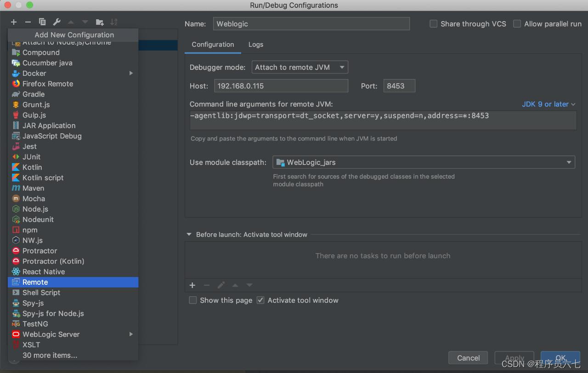This screenshot has width=588, height=373.
Task: Click the OK button
Action: (560, 358)
